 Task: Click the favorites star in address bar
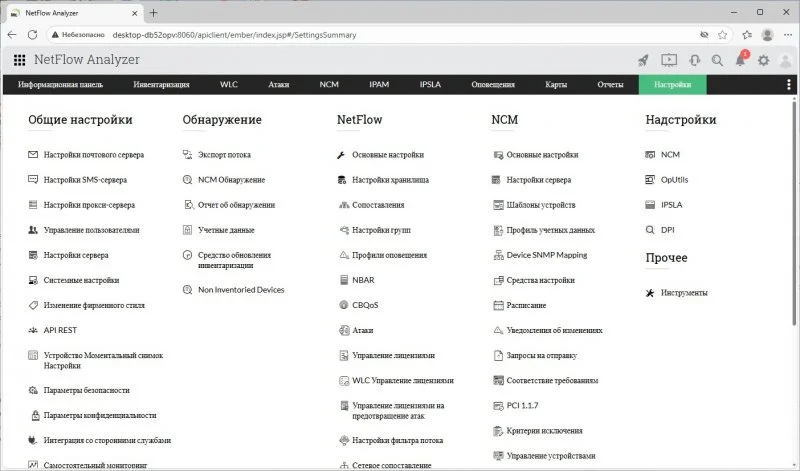coord(722,35)
